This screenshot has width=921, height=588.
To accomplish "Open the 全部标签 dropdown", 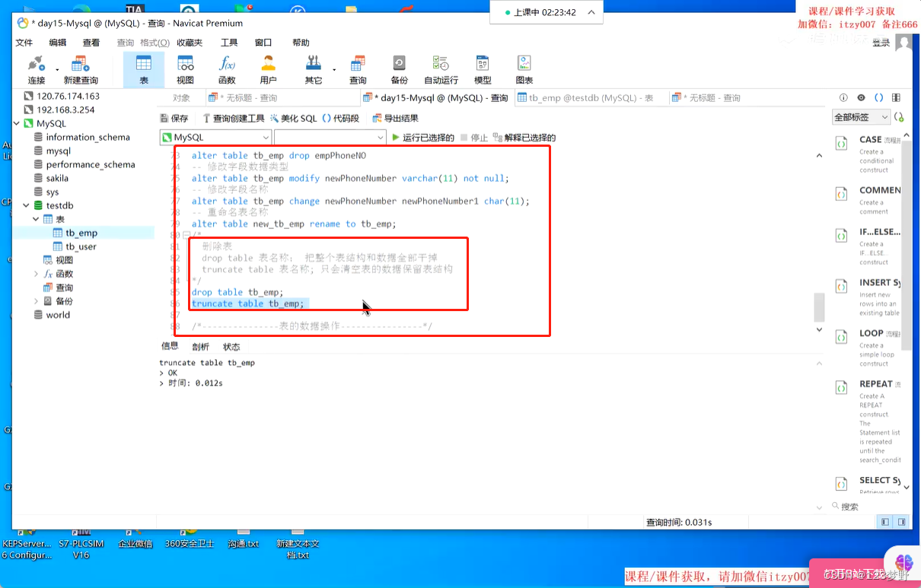I will point(861,117).
